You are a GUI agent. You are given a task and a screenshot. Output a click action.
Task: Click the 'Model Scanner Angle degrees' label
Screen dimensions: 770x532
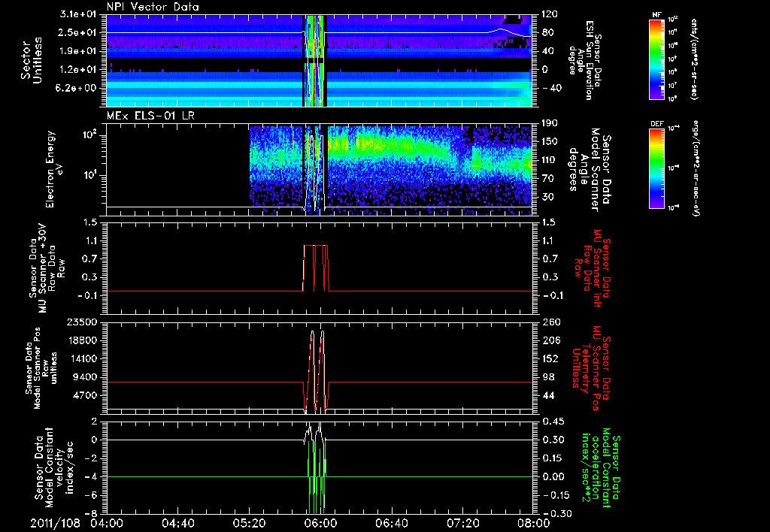pyautogui.click(x=590, y=170)
